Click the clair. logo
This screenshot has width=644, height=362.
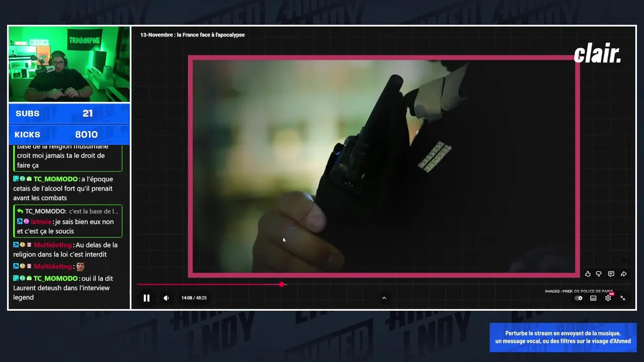[598, 53]
